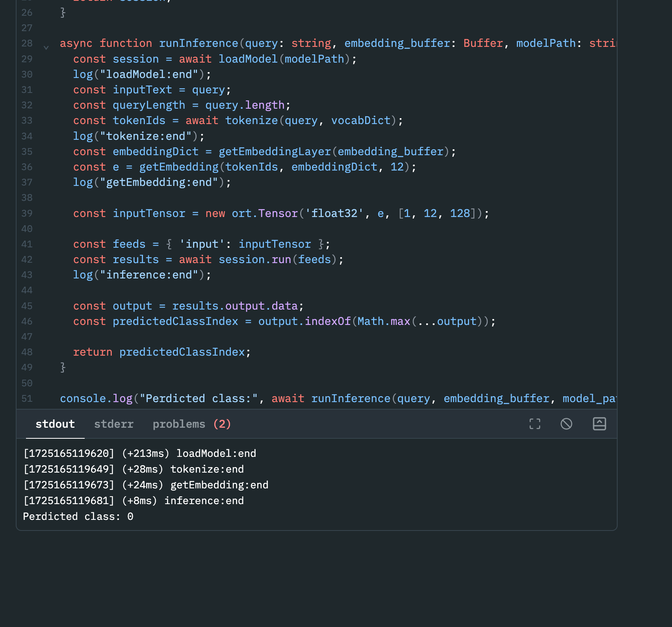
Task: Select line number 39 in the gutter
Action: [27, 213]
